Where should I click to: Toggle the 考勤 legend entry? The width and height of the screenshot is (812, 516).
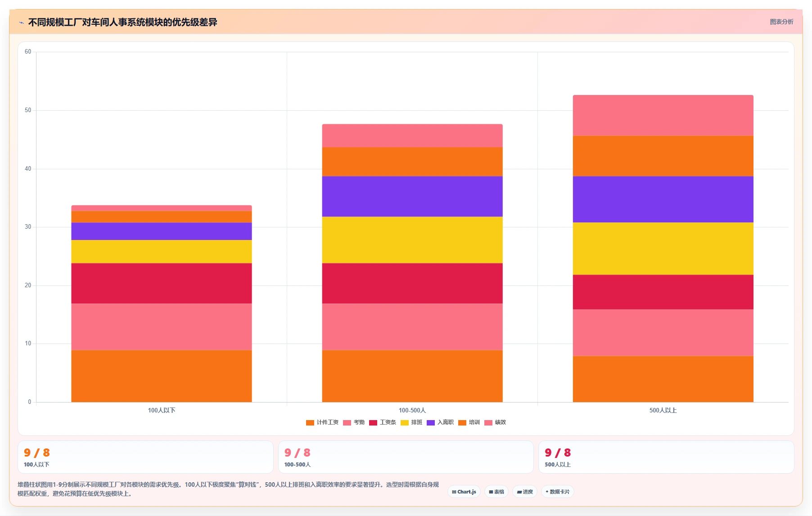coord(354,422)
